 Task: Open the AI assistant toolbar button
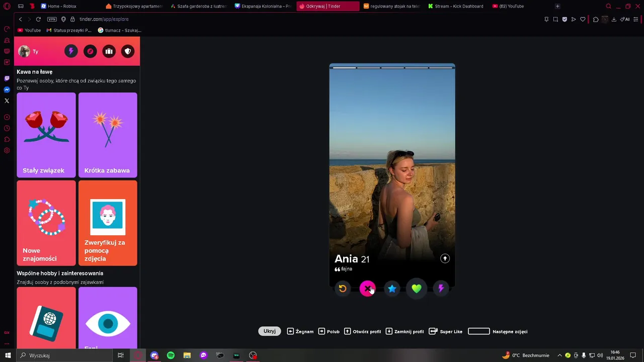[x=625, y=19]
